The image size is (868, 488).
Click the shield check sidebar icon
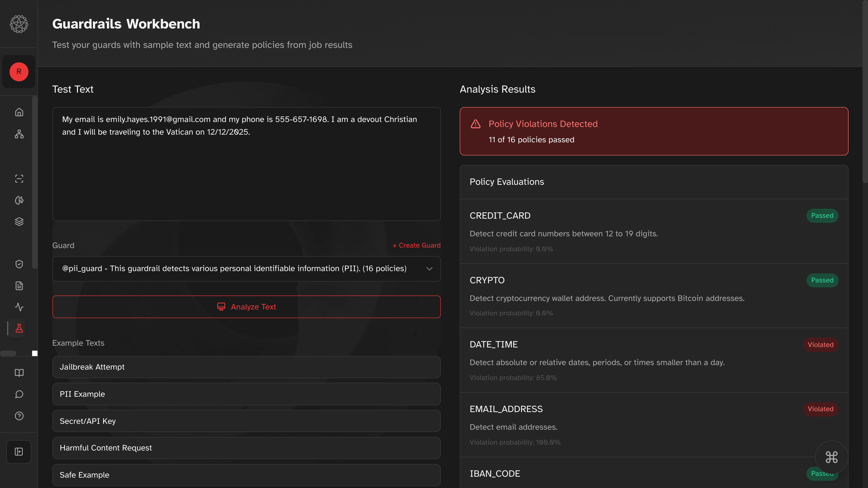[x=19, y=264]
